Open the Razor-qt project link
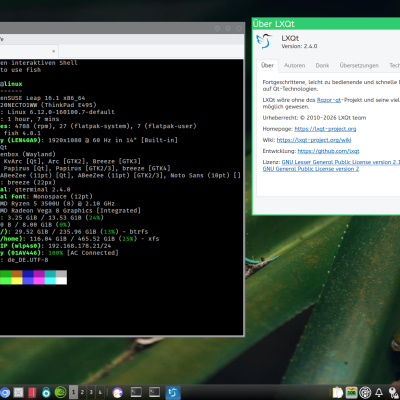The image size is (400, 400). click(329, 100)
